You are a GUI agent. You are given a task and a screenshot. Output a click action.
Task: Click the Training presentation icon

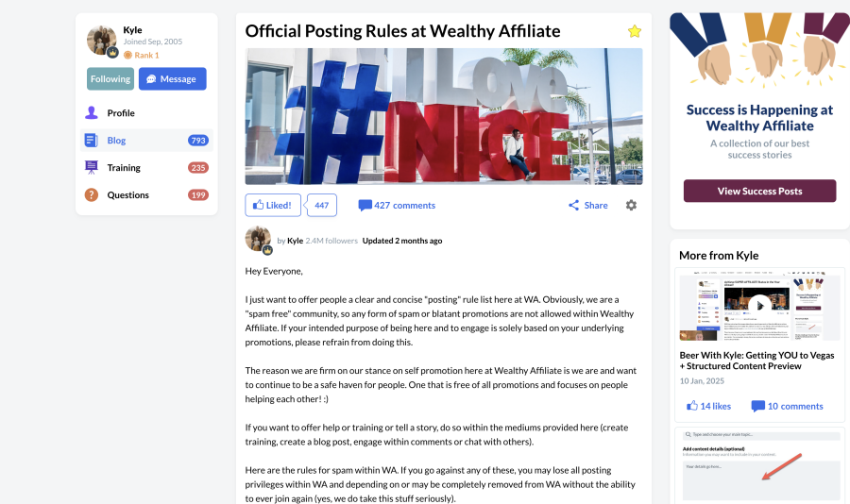[x=92, y=168]
